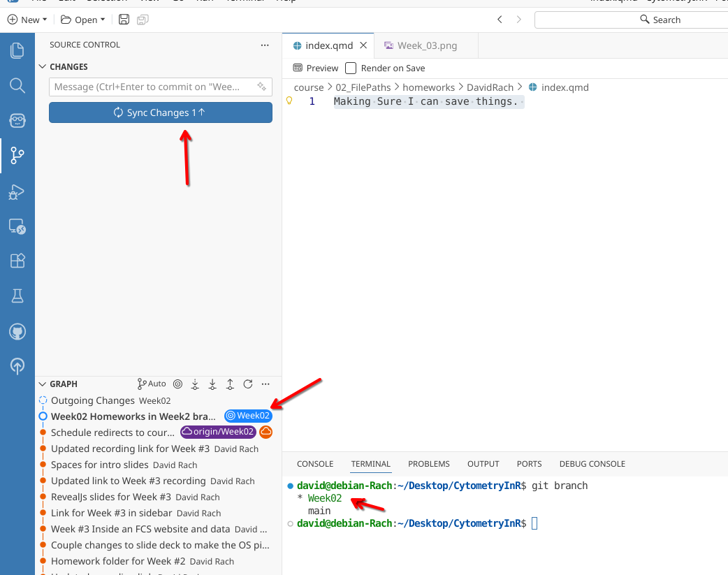Click the commit message input field

tap(152, 87)
